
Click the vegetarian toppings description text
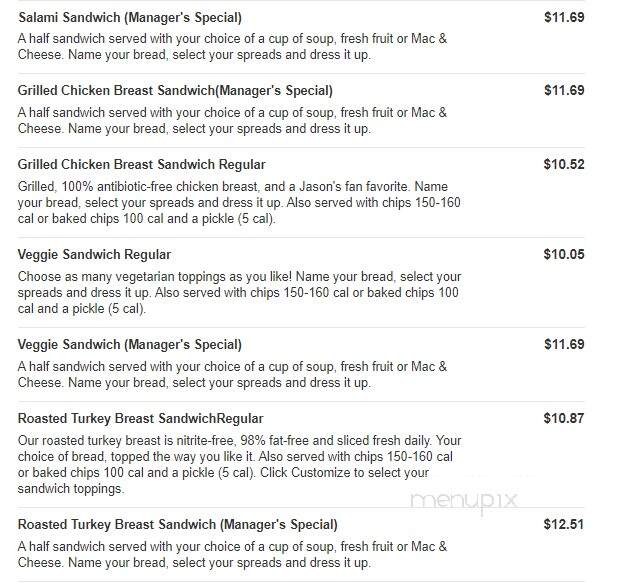[239, 292]
